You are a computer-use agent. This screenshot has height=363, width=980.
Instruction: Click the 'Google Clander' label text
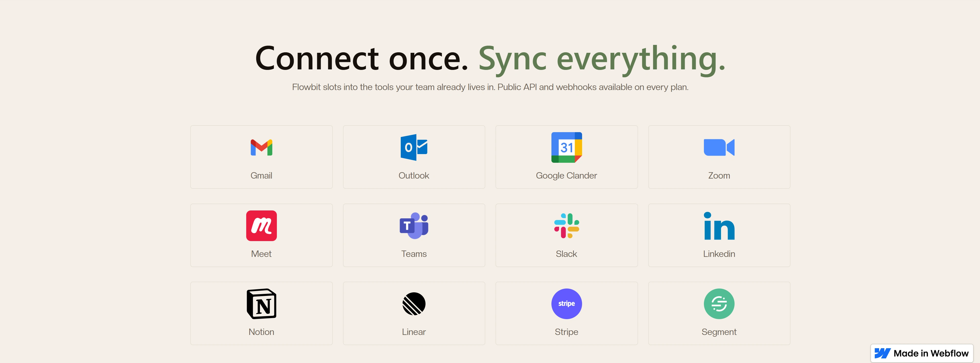pos(566,176)
